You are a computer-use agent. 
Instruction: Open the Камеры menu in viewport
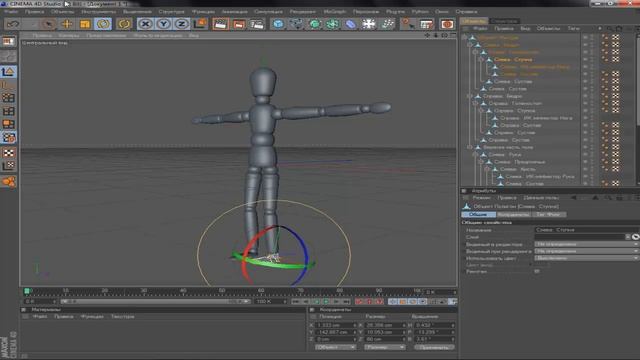(69, 36)
